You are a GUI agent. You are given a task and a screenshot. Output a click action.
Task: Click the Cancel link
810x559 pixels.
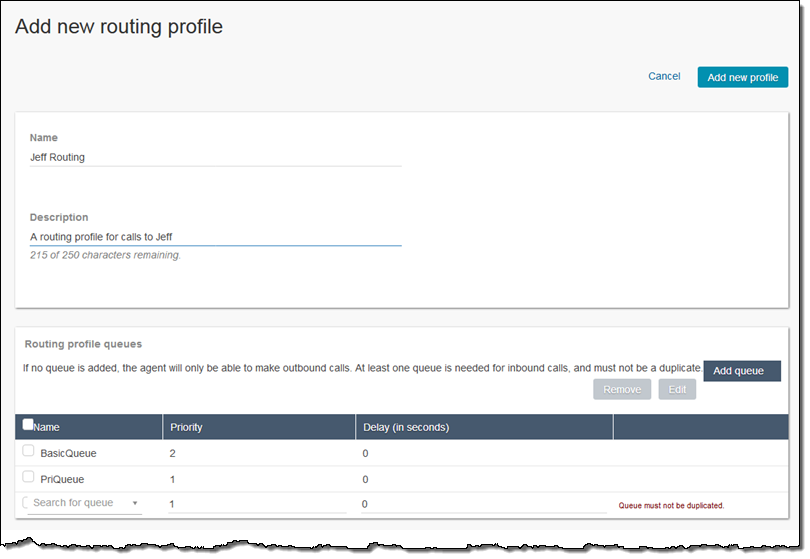click(663, 77)
